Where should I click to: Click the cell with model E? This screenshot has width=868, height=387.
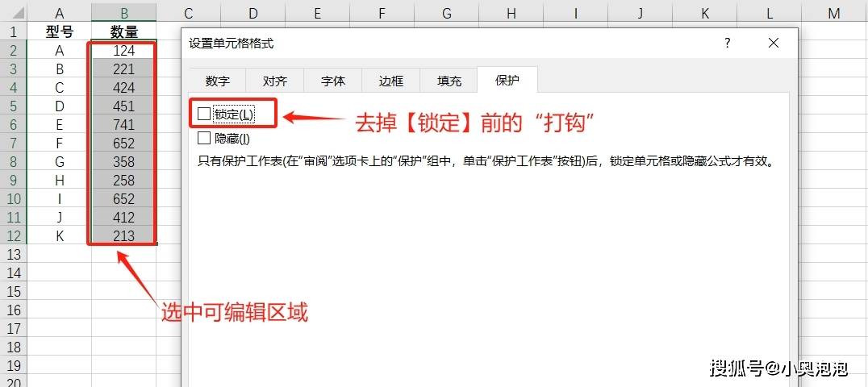coord(59,125)
